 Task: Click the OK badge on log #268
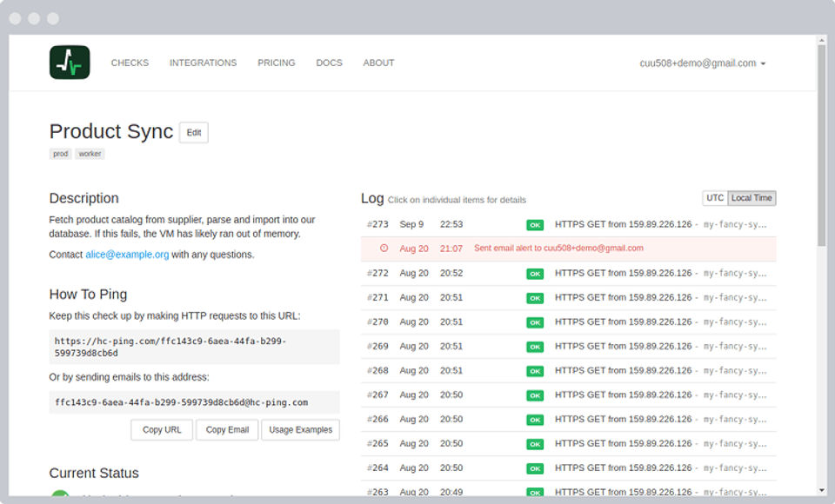[535, 371]
